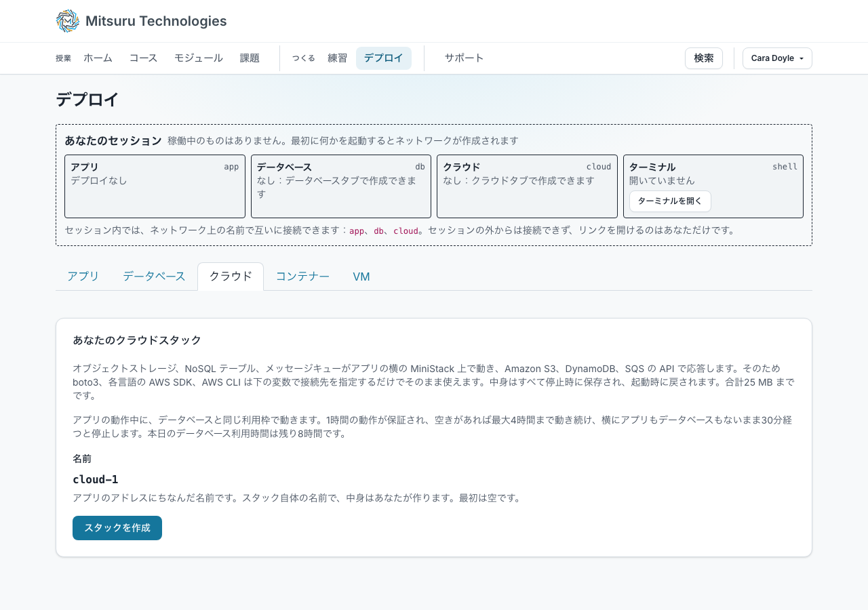
Task: Click the 検索 button
Action: [x=704, y=58]
